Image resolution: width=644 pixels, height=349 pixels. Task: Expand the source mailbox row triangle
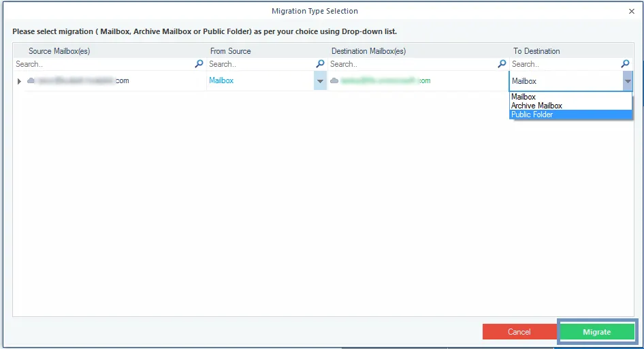click(x=19, y=81)
